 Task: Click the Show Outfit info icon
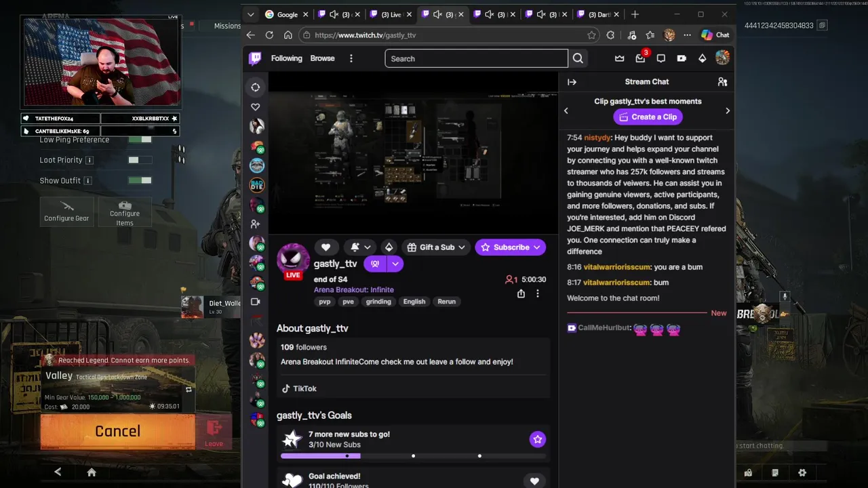(x=87, y=181)
